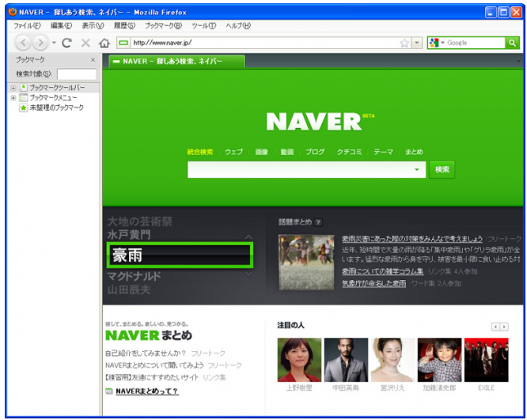Expand the ブックマークメニュー tree node
The image size is (527, 420).
click(13, 98)
